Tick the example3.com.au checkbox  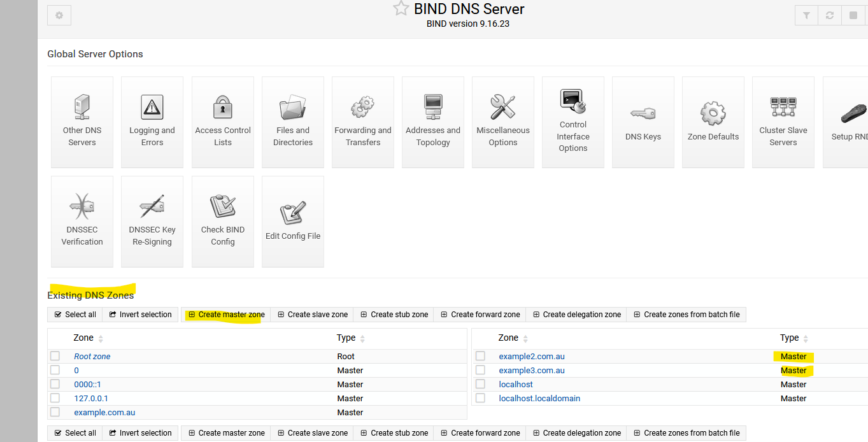(480, 370)
